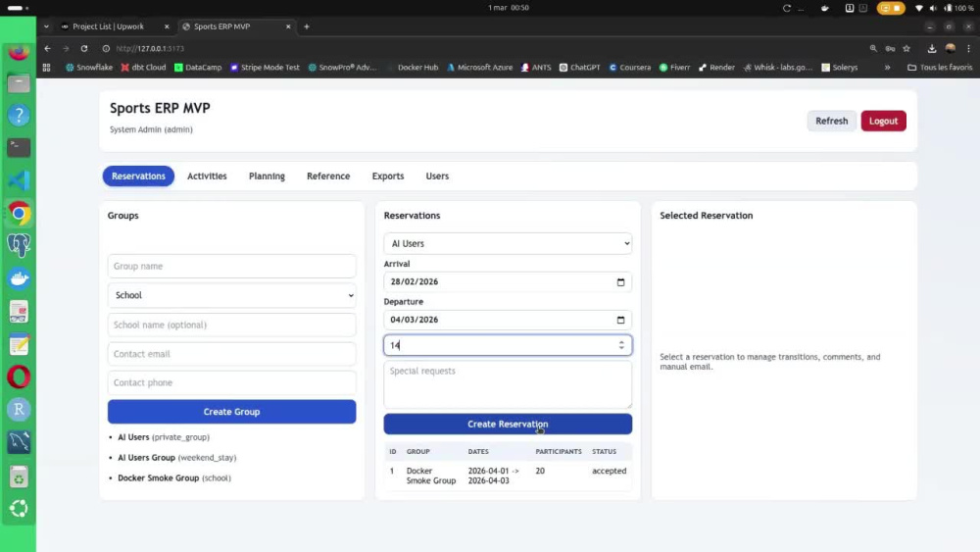Viewport: 980px width, 552px height.
Task: Open the R application dock icon
Action: 19,410
